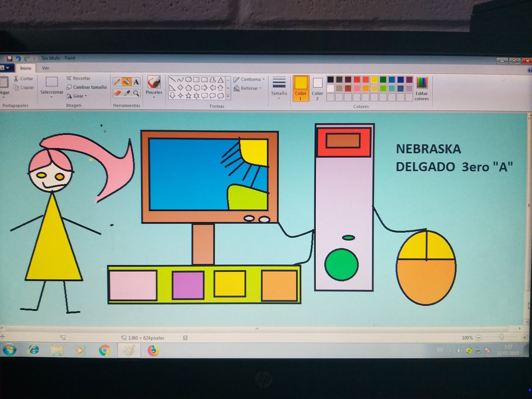The width and height of the screenshot is (532, 399).
Task: Expand the Girar rotation options
Action: point(78,96)
